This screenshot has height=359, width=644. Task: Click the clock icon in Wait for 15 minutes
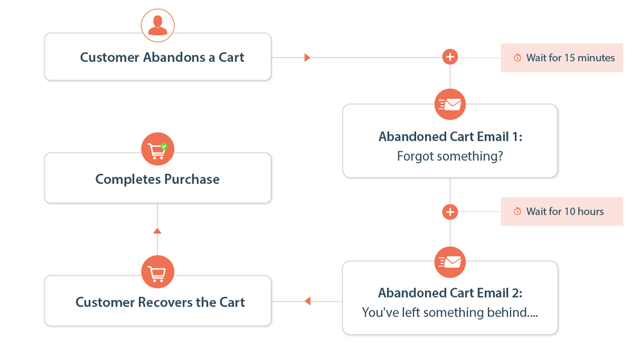[517, 58]
